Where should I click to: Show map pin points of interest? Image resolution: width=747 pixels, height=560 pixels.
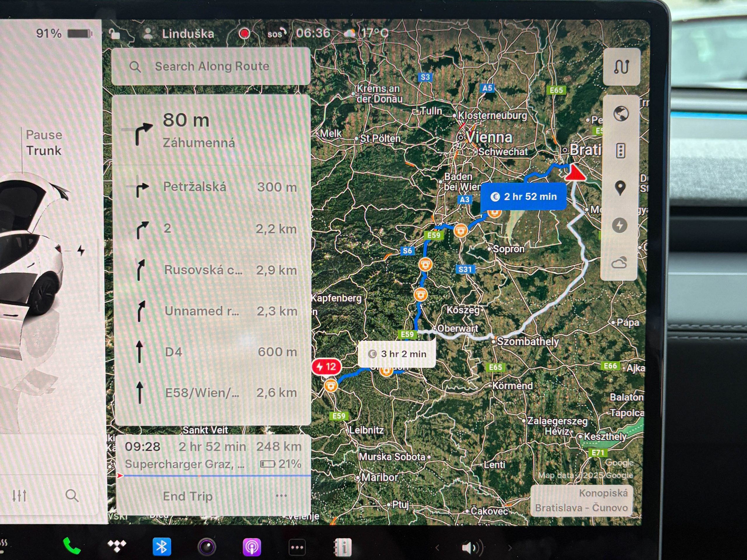point(620,188)
